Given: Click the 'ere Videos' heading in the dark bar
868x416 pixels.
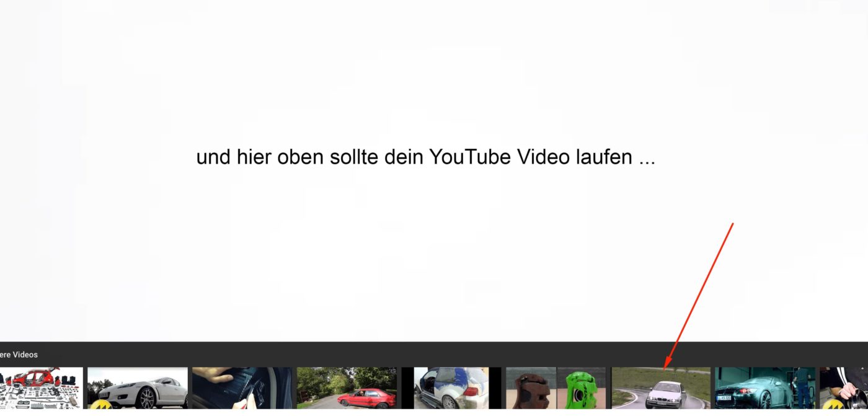Looking at the screenshot, I should [x=19, y=355].
